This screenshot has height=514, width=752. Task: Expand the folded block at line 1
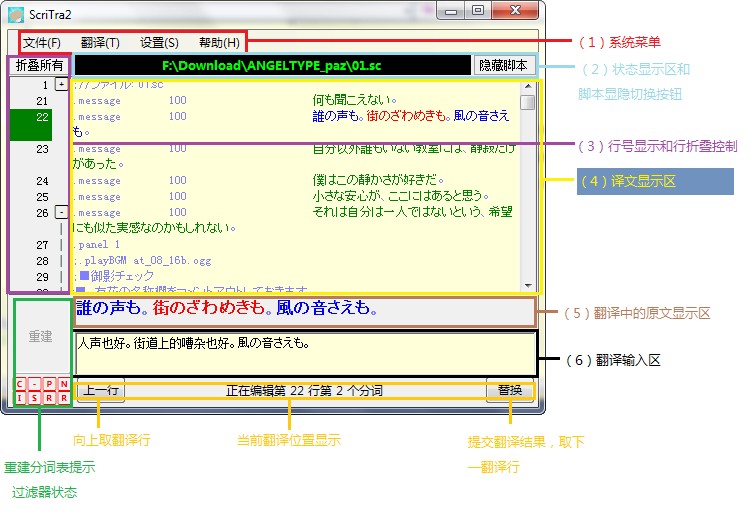coord(61,84)
